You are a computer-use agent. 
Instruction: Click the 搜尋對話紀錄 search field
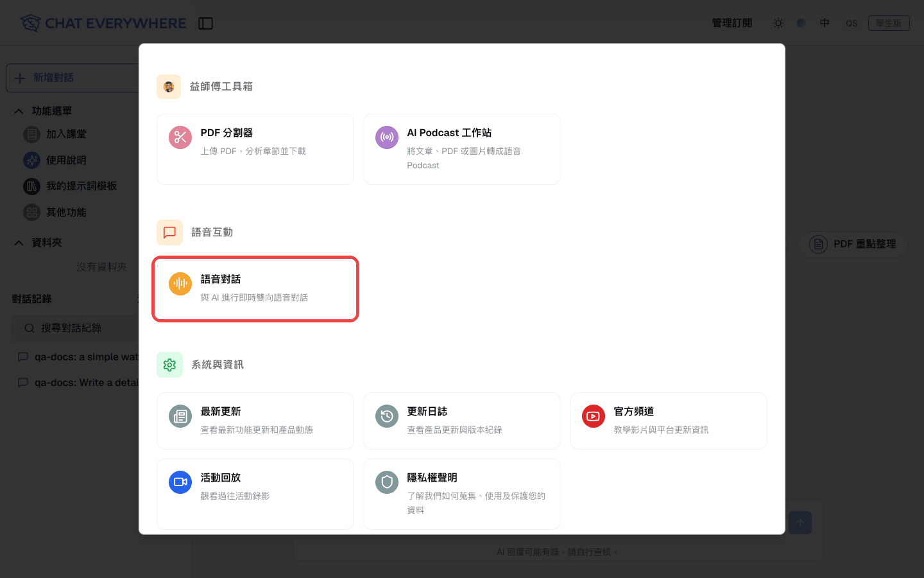76,328
